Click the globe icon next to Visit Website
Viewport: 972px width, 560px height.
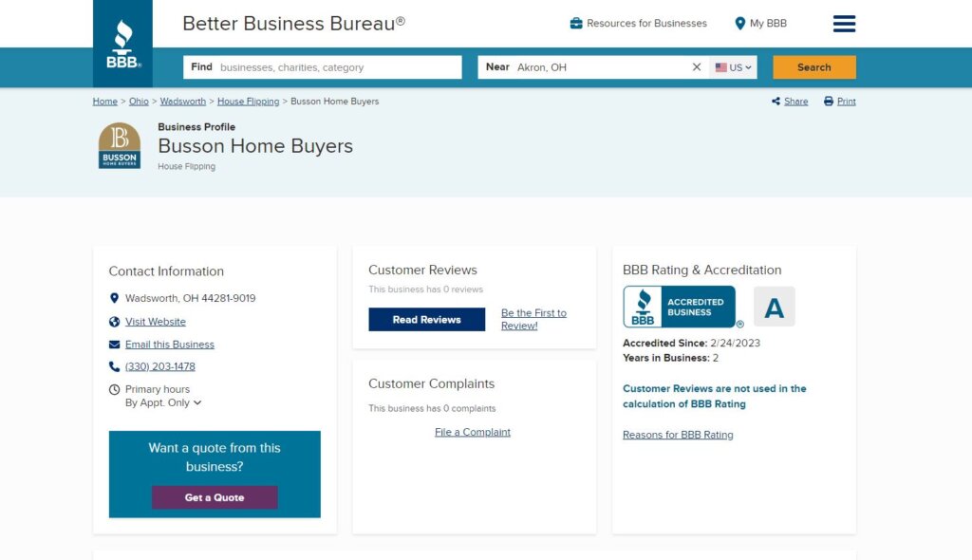(x=114, y=322)
